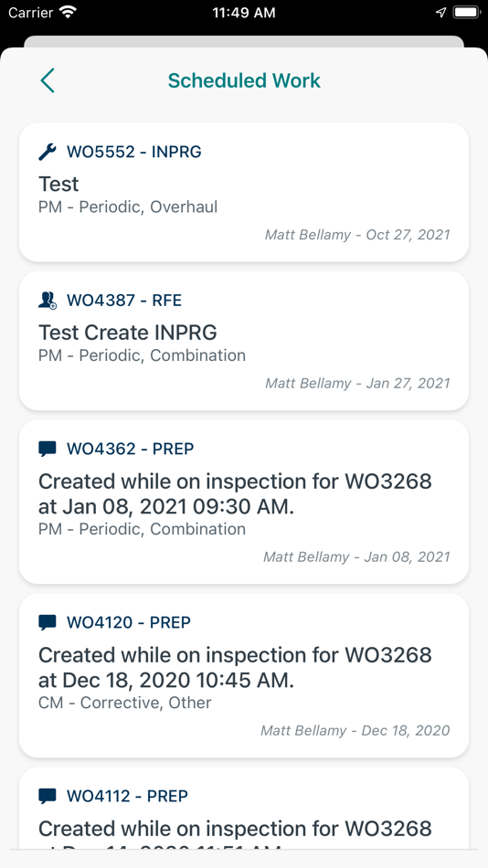Screen dimensions: 488x868
Task: Tap the battery icon in status bar
Action: pos(466,12)
